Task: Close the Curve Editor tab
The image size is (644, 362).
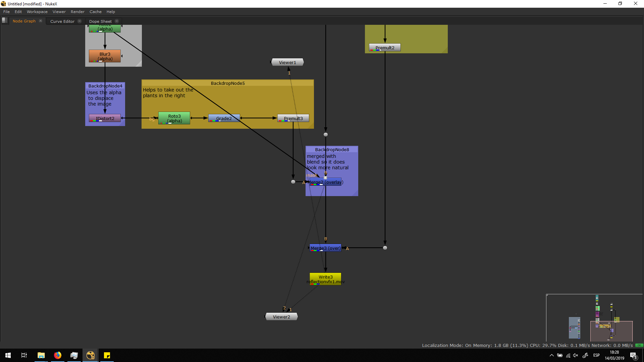Action: (x=79, y=21)
